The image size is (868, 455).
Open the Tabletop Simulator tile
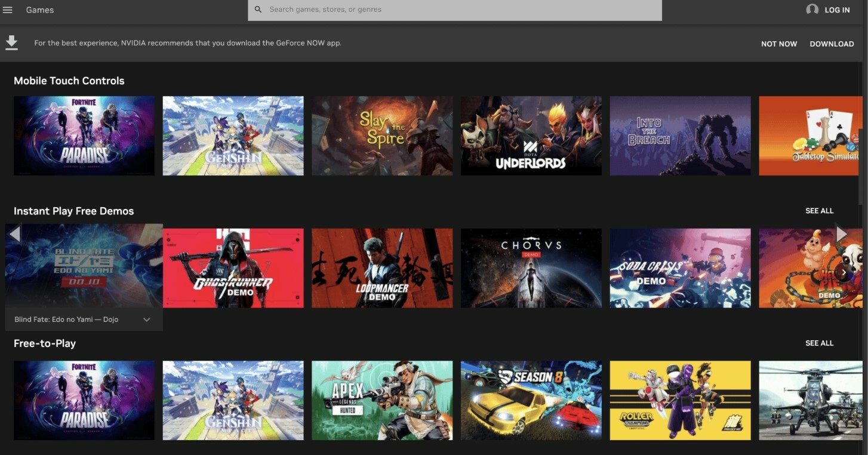tap(810, 136)
